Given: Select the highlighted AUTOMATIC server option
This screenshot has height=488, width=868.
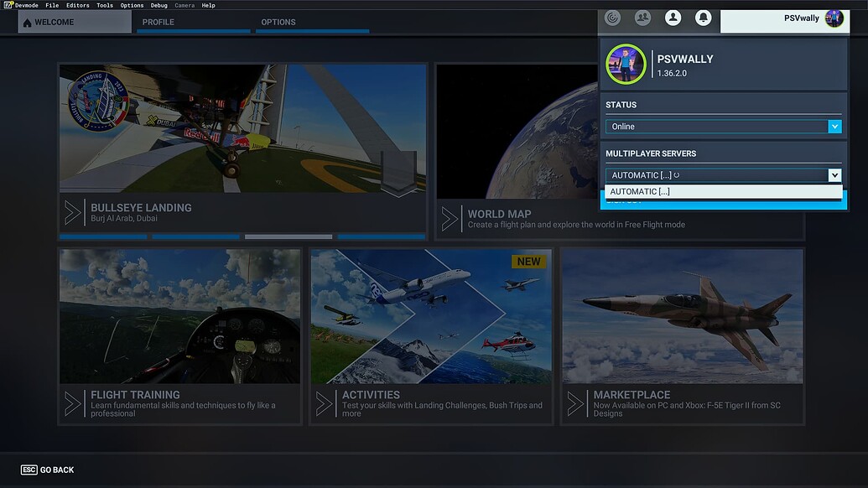Looking at the screenshot, I should click(x=723, y=191).
